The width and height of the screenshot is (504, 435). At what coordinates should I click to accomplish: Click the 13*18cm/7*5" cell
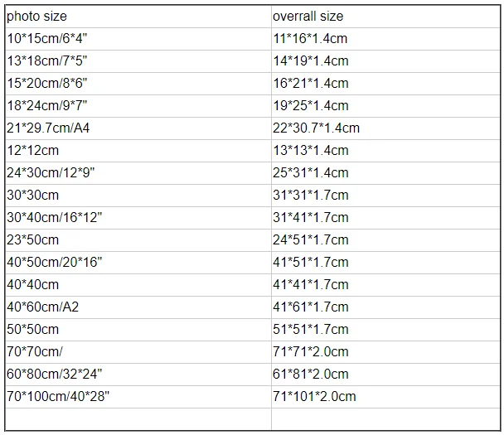[x=47, y=61]
